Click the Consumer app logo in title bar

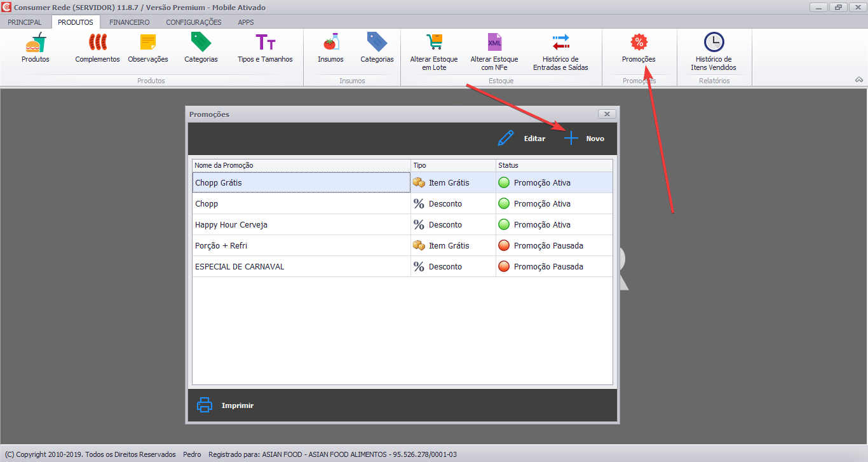click(x=6, y=7)
